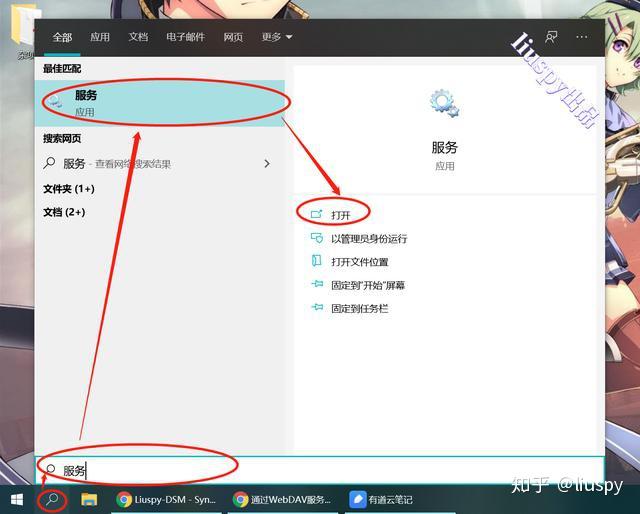Click the 服务 title in preview pane
The width and height of the screenshot is (640, 514).
click(x=444, y=147)
